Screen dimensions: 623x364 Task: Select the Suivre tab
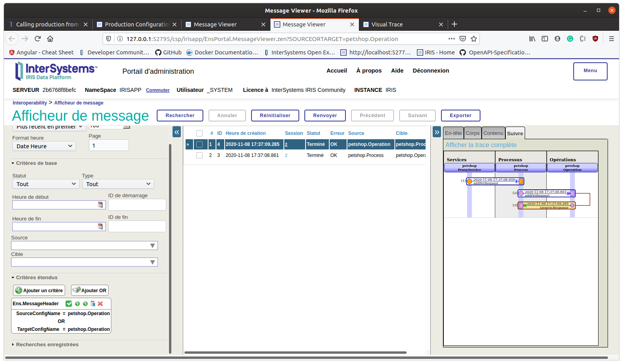point(515,133)
